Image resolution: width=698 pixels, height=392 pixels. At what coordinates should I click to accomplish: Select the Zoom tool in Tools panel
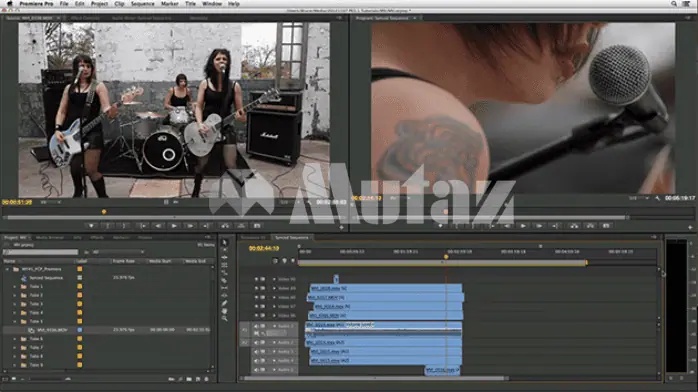click(x=224, y=318)
